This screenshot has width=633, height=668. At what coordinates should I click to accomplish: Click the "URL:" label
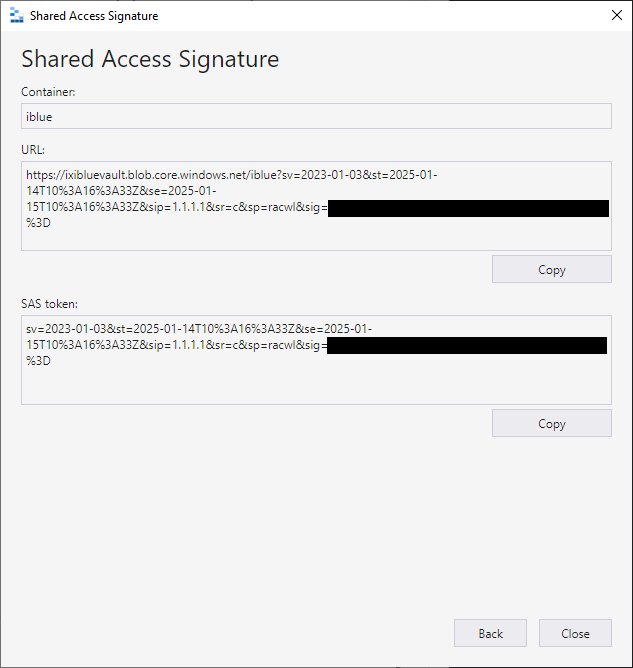click(x=34, y=149)
